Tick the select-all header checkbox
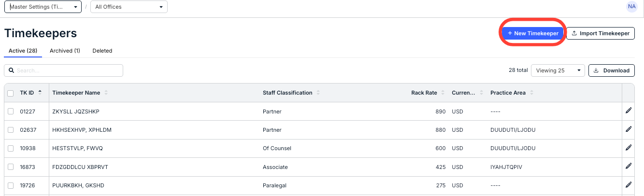Screen dimensions: 644x196 [x=11, y=93]
